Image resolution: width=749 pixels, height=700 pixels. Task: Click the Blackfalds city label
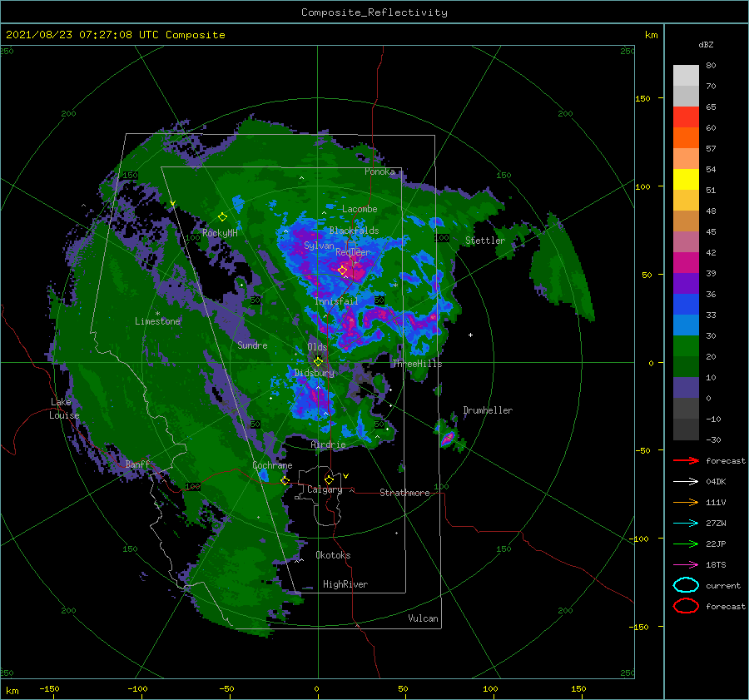[354, 231]
